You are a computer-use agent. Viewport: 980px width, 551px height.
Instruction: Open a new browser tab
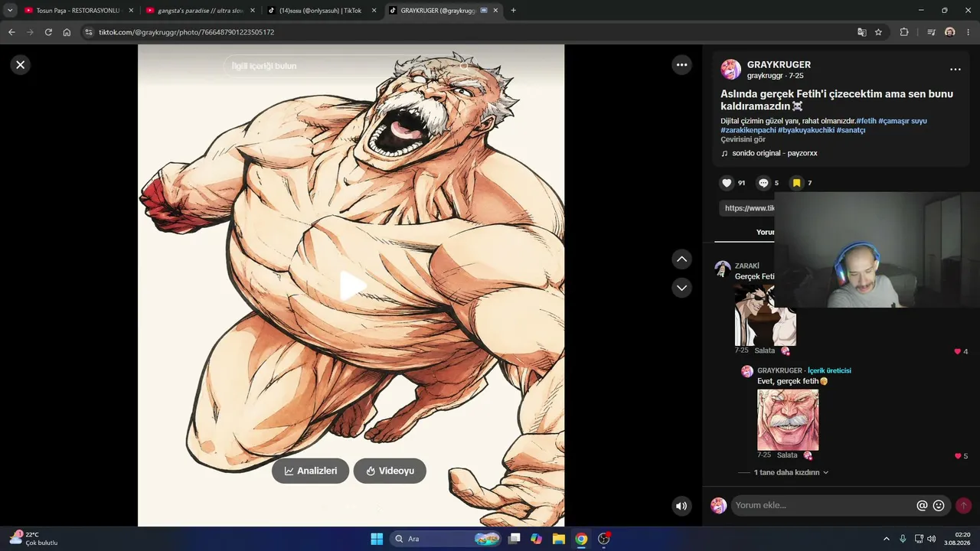(513, 11)
